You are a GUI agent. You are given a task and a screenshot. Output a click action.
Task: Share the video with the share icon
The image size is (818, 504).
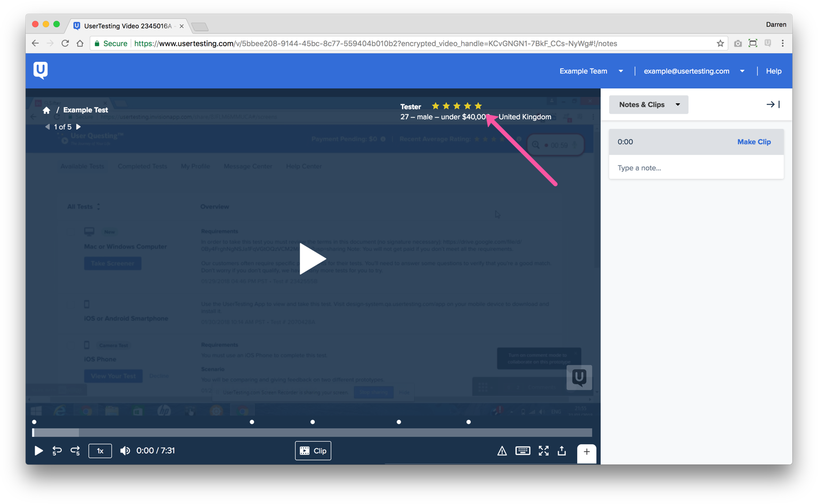562,451
